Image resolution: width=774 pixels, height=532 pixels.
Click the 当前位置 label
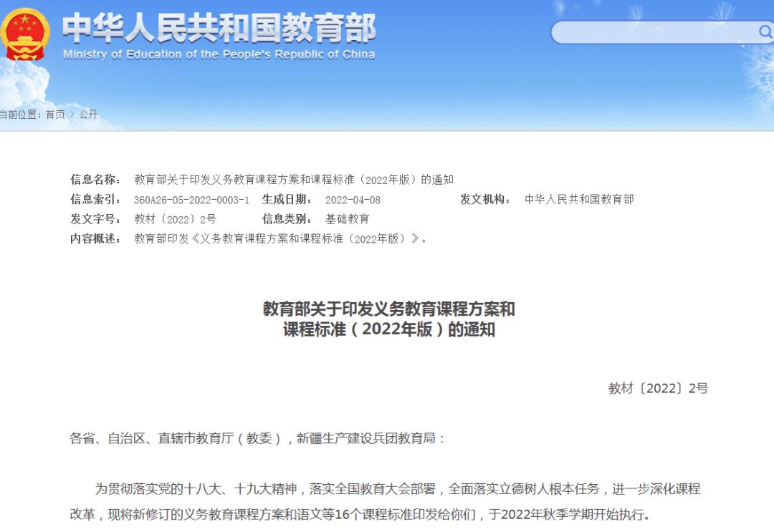[x=20, y=115]
